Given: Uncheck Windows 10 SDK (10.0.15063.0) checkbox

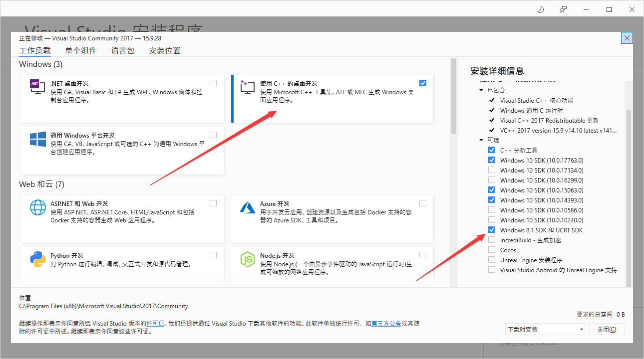Looking at the screenshot, I should [x=492, y=190].
